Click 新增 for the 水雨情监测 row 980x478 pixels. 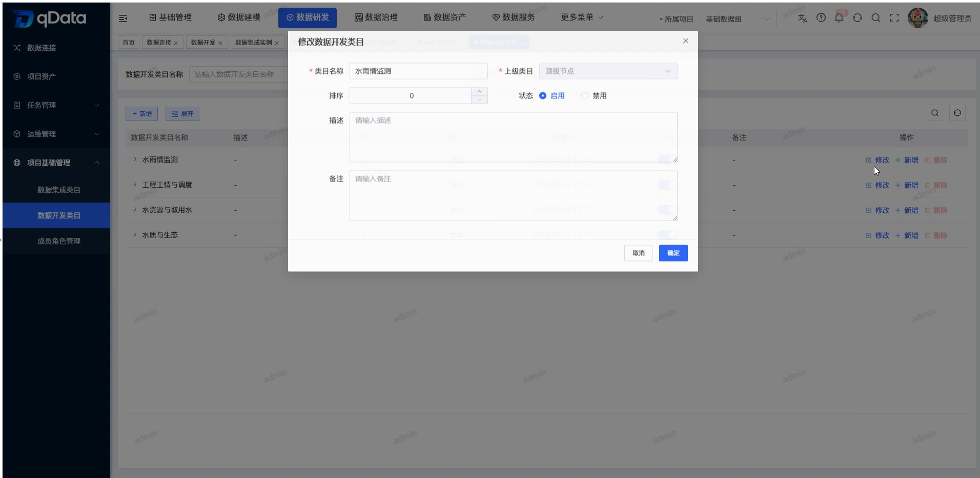(907, 160)
